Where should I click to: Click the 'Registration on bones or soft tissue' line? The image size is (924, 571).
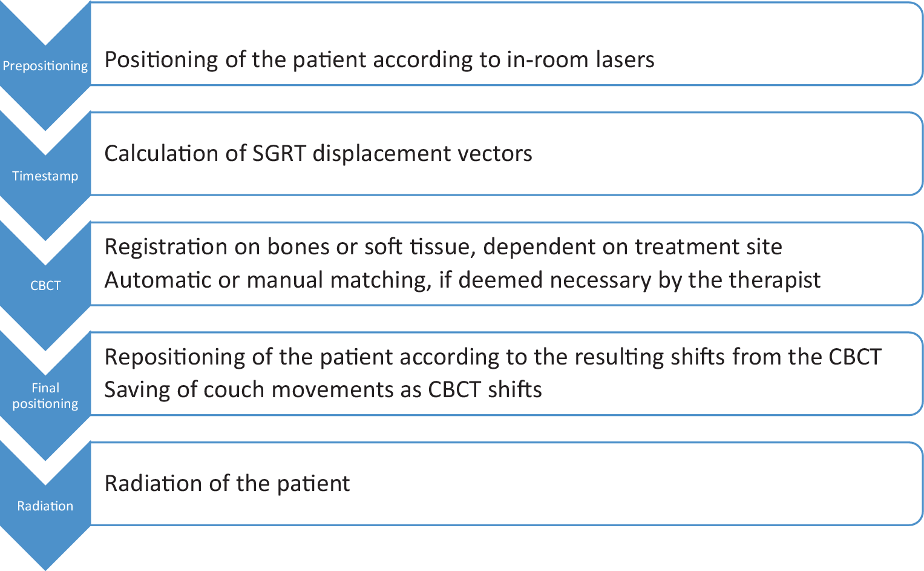click(x=443, y=247)
